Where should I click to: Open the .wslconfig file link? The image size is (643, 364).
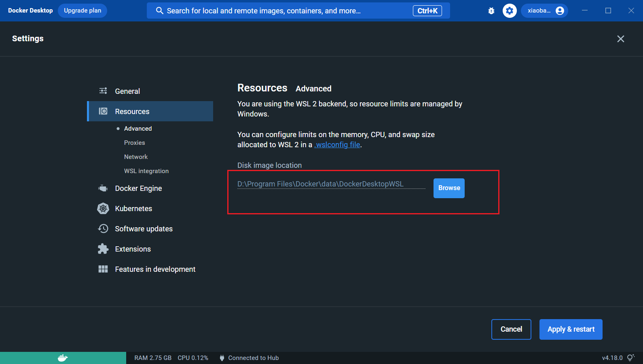click(337, 145)
